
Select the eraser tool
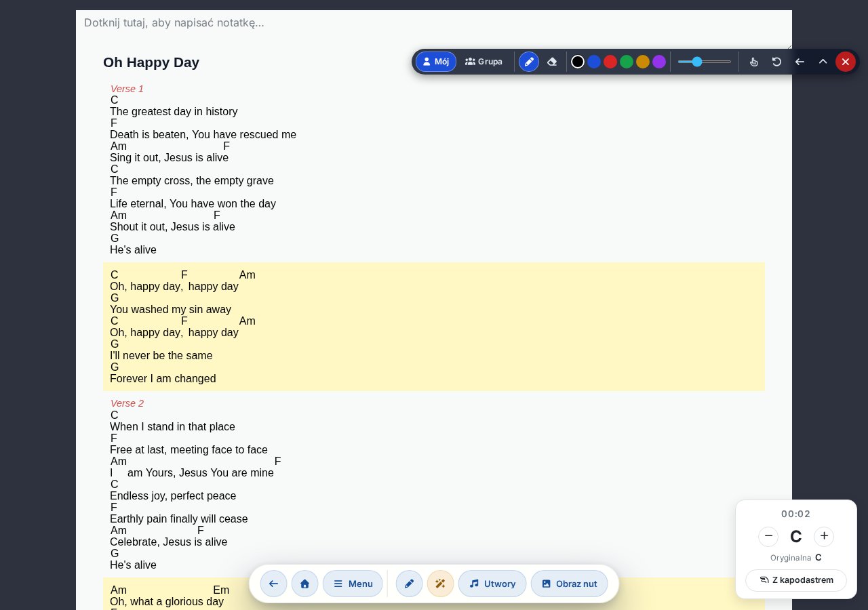pyautogui.click(x=552, y=62)
